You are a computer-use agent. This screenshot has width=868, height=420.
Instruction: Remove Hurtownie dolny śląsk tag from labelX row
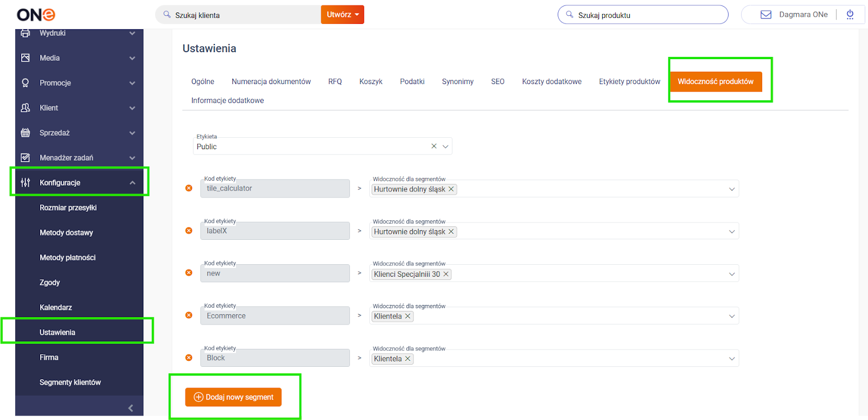451,232
